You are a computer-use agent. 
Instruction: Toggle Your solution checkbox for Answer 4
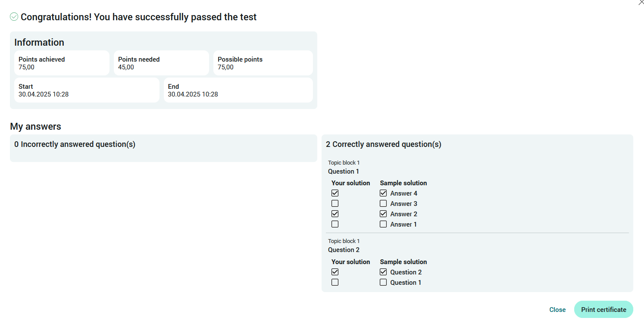[x=335, y=193]
